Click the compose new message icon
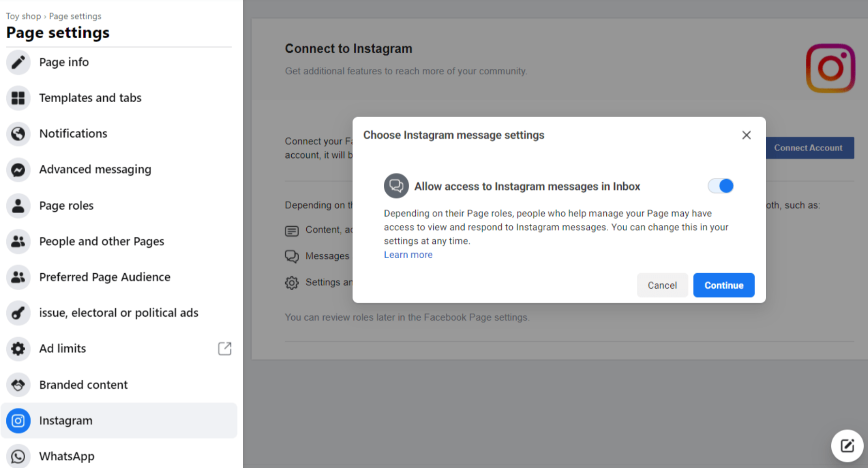This screenshot has height=468, width=868. tap(847, 446)
